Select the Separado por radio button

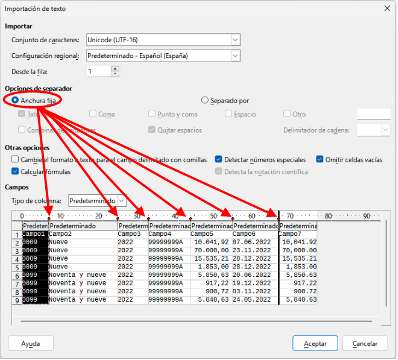(x=205, y=100)
